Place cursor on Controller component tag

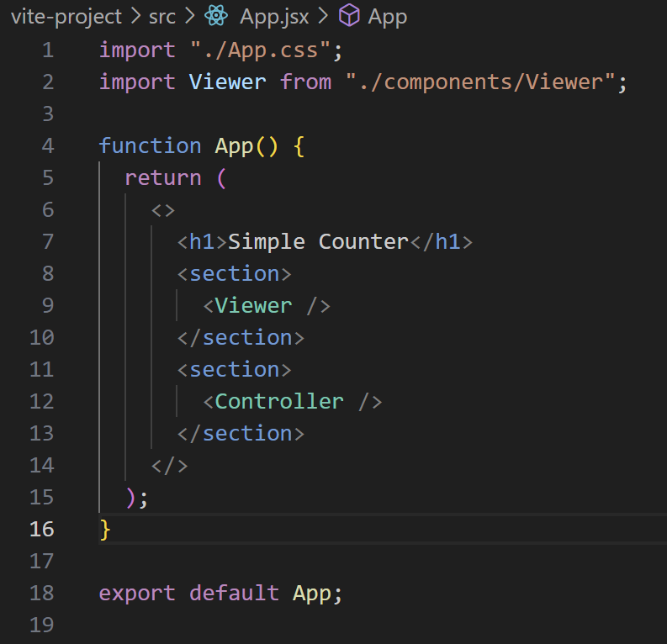point(279,402)
